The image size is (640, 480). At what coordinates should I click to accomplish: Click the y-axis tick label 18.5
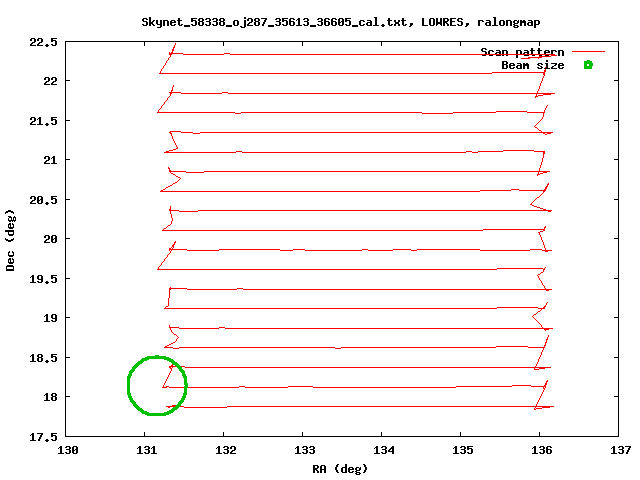pos(43,358)
